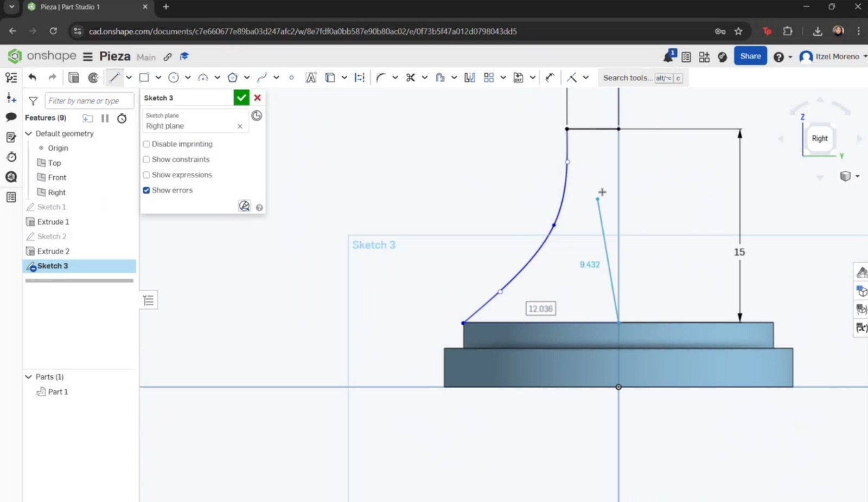Uncheck the Show errors option

[x=146, y=190]
